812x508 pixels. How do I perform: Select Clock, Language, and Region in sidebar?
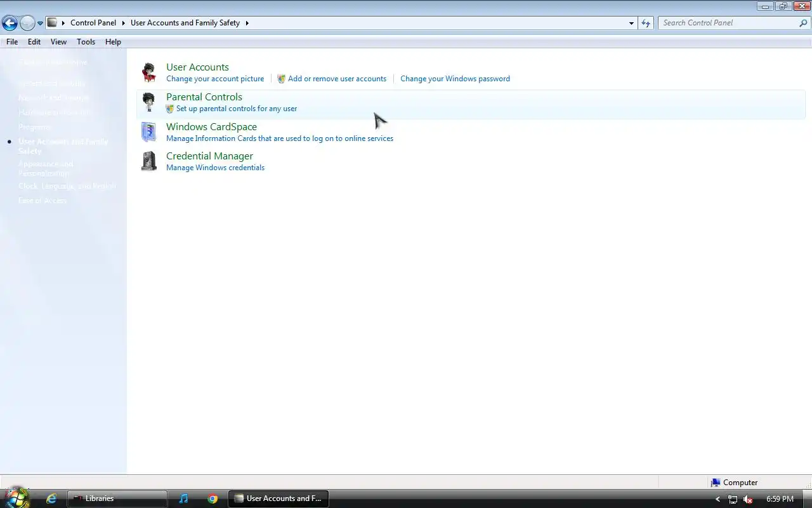[67, 186]
